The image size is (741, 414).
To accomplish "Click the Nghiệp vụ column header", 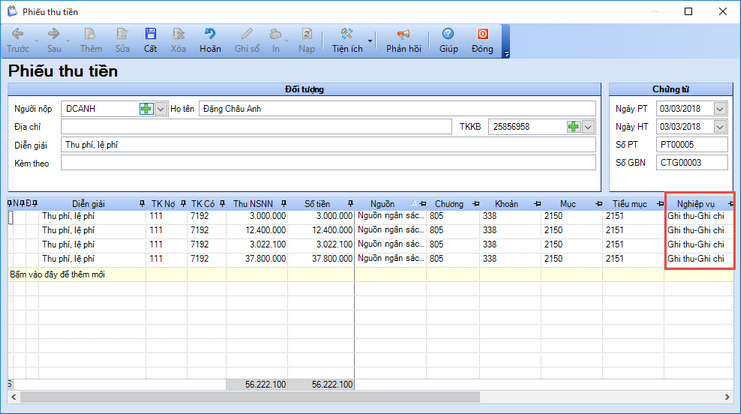I will tap(695, 204).
